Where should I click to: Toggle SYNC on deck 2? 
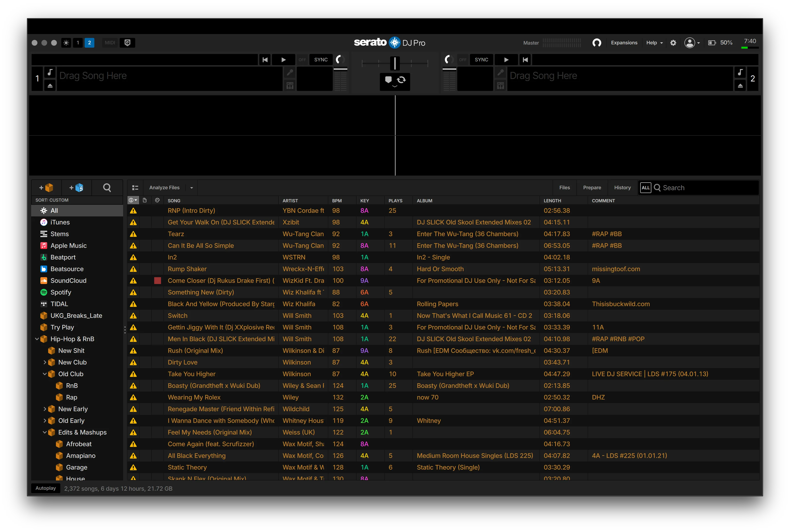tap(481, 60)
